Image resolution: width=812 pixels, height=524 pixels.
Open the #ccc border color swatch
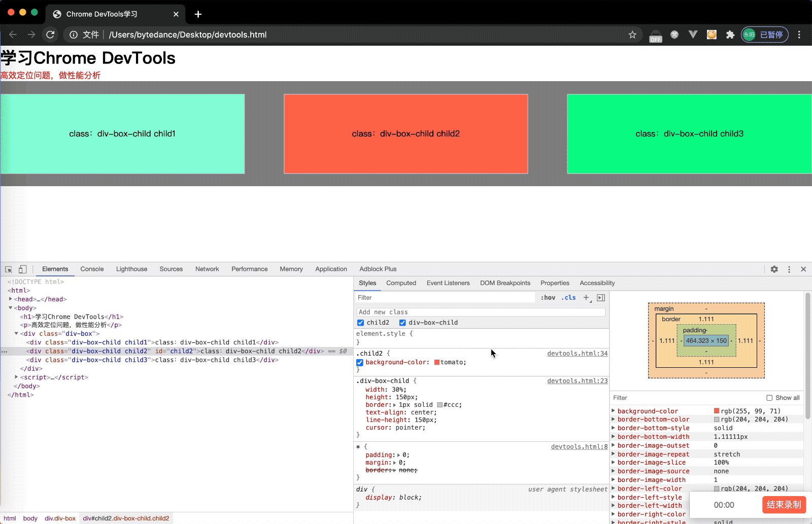pyautogui.click(x=440, y=405)
